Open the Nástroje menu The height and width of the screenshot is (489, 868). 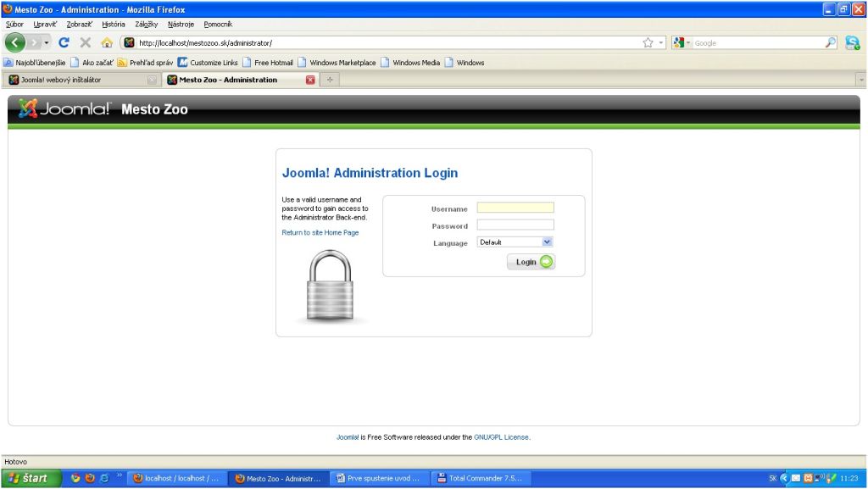coord(181,25)
